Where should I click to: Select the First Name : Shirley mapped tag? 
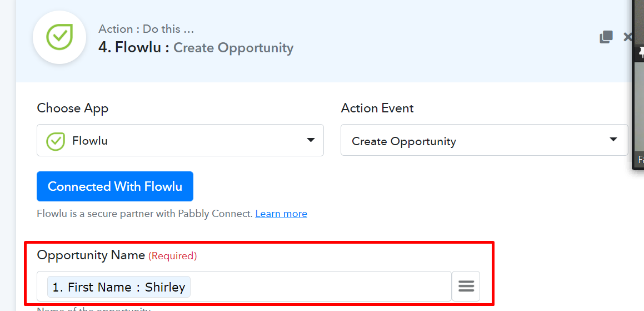tap(119, 287)
